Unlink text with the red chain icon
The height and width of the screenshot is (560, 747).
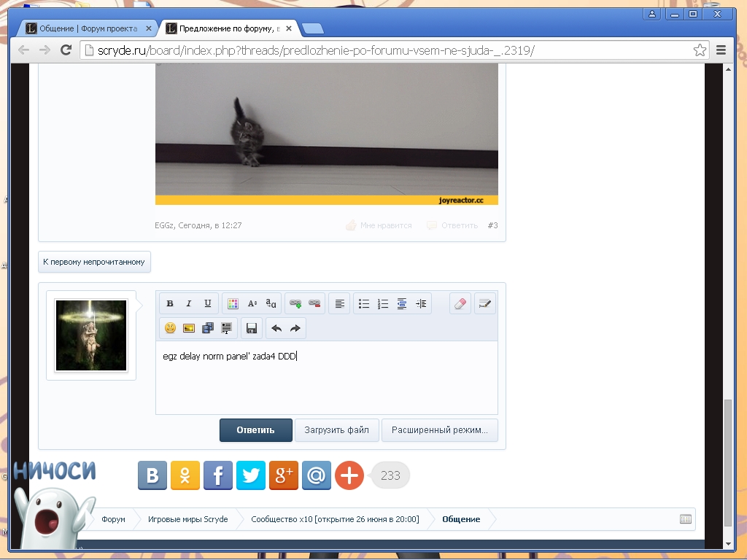pyautogui.click(x=314, y=303)
